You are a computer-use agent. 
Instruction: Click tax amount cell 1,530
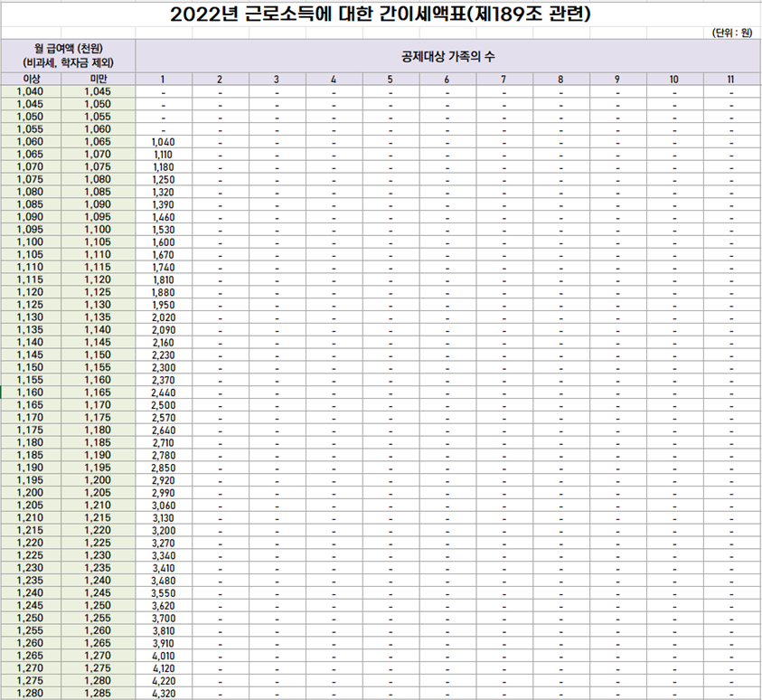(164, 230)
